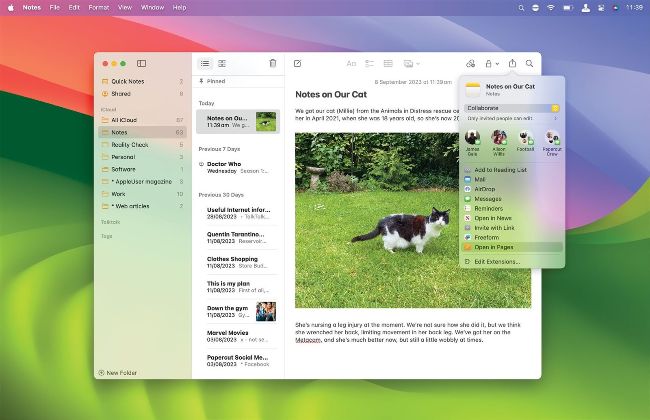This screenshot has height=420, width=650.
Task: Select the Reality Check folder
Action: (129, 144)
